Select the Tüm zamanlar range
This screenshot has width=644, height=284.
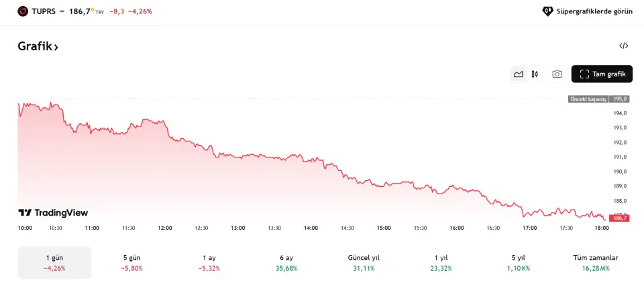[596, 262]
